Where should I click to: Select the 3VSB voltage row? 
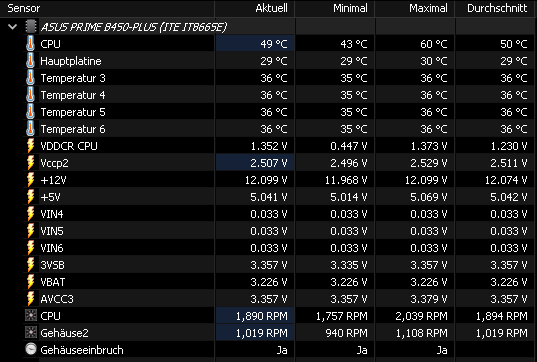pos(279,265)
